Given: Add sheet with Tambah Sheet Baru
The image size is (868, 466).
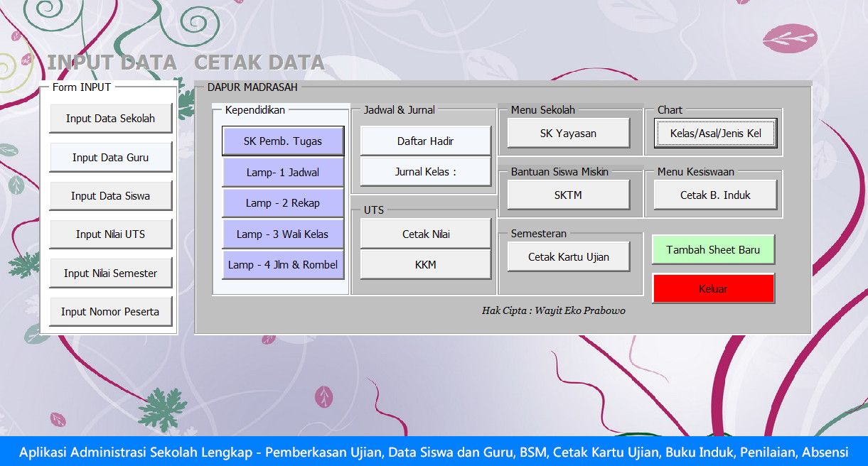Looking at the screenshot, I should [x=713, y=250].
